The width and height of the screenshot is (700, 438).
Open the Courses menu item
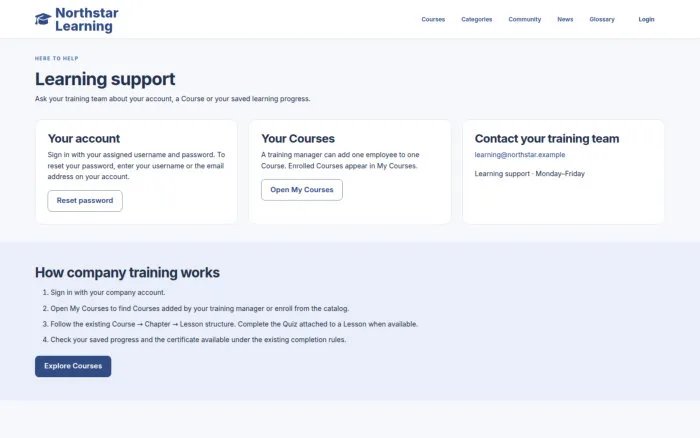[433, 19]
